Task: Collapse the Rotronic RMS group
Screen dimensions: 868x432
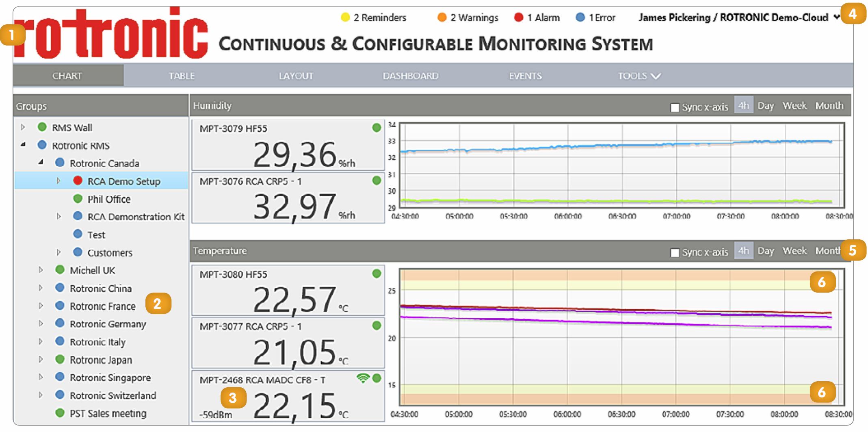Action: [x=23, y=145]
